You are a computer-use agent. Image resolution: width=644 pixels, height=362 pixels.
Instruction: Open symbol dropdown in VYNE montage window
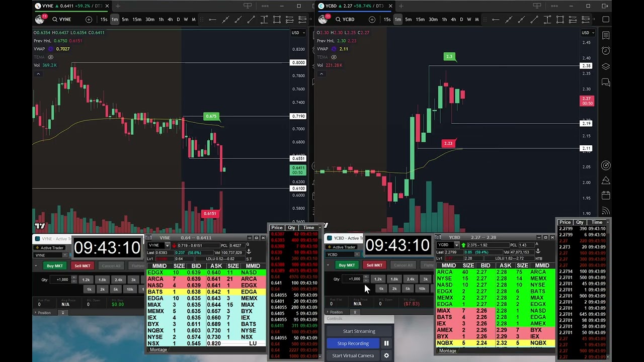[x=168, y=245]
